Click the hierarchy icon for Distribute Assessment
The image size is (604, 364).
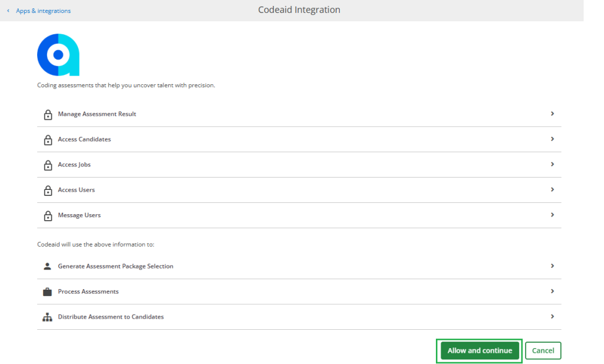pyautogui.click(x=48, y=317)
